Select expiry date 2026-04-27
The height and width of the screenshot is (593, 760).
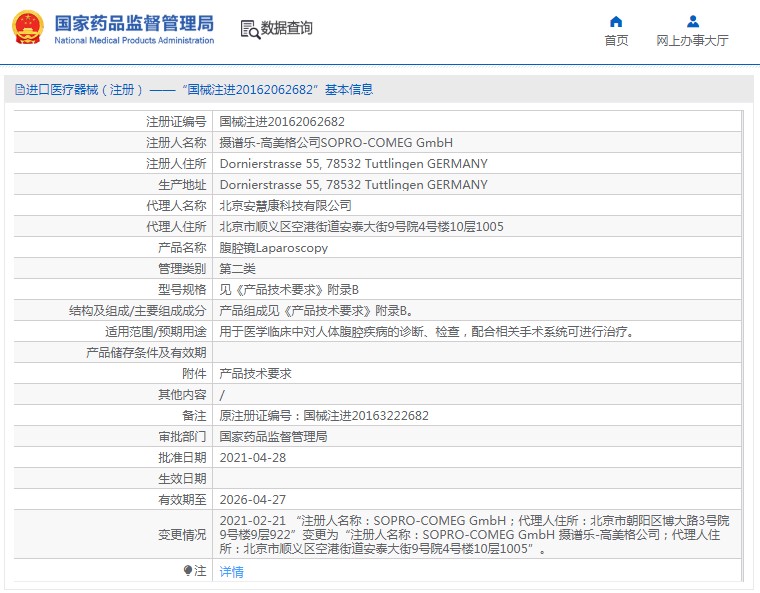(253, 500)
